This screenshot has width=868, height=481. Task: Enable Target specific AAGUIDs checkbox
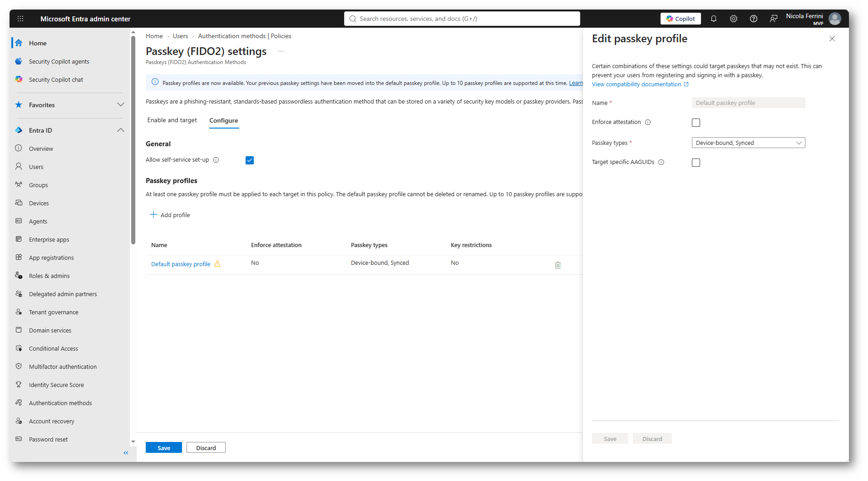[x=696, y=163]
